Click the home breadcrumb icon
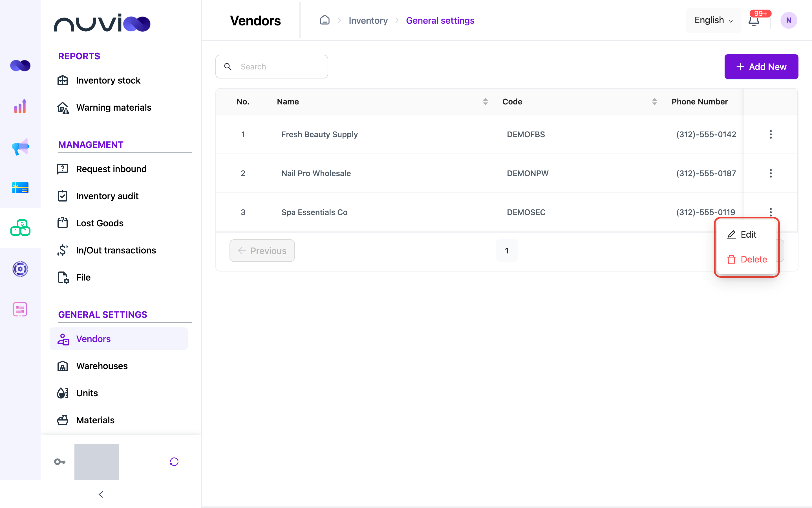 pos(325,20)
